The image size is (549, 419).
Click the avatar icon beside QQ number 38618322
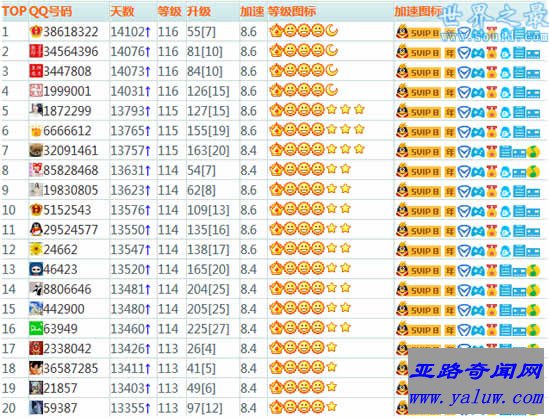[x=36, y=32]
